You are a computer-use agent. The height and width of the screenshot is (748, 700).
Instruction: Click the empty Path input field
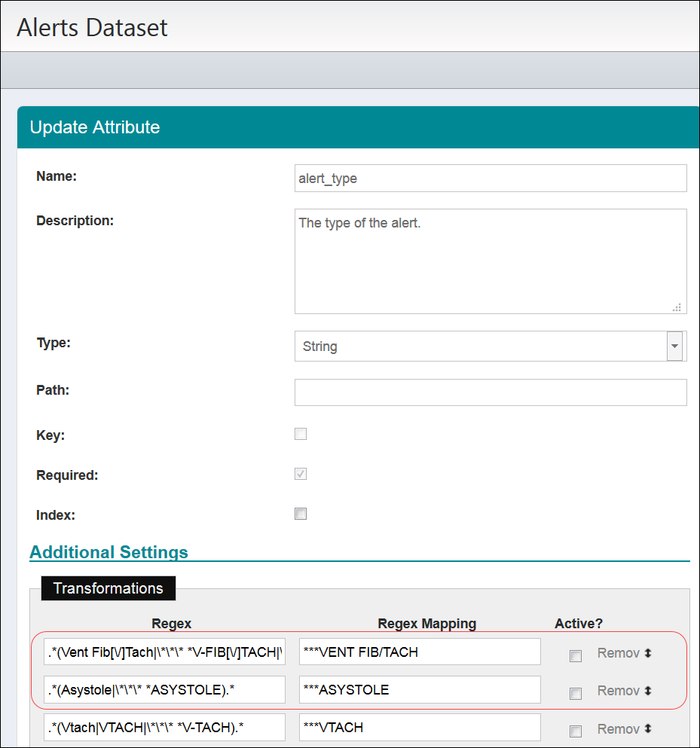[x=490, y=392]
